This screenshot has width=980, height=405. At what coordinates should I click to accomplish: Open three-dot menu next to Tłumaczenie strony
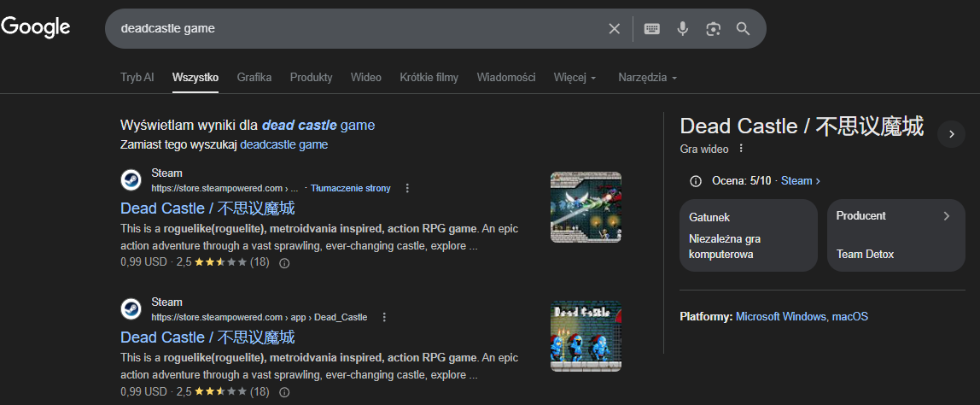click(407, 188)
